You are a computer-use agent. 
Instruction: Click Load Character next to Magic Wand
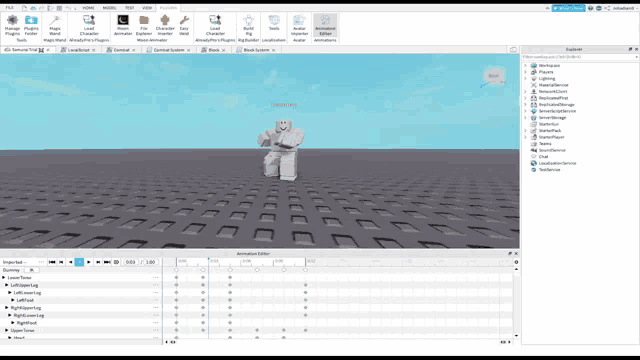click(89, 25)
